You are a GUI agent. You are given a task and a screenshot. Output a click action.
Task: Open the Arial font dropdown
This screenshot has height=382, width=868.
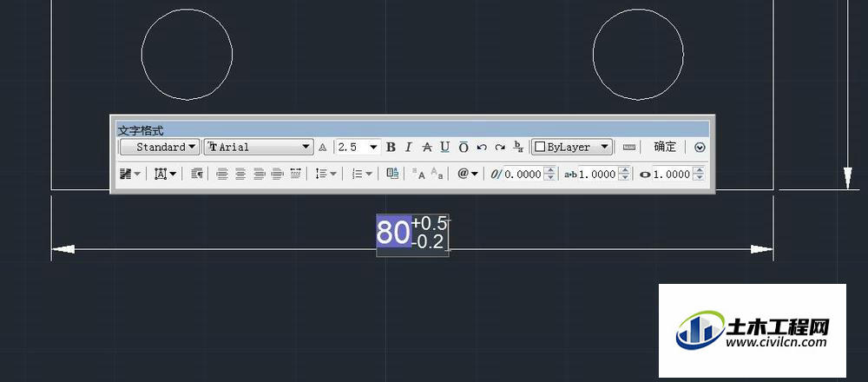pyautogui.click(x=259, y=148)
